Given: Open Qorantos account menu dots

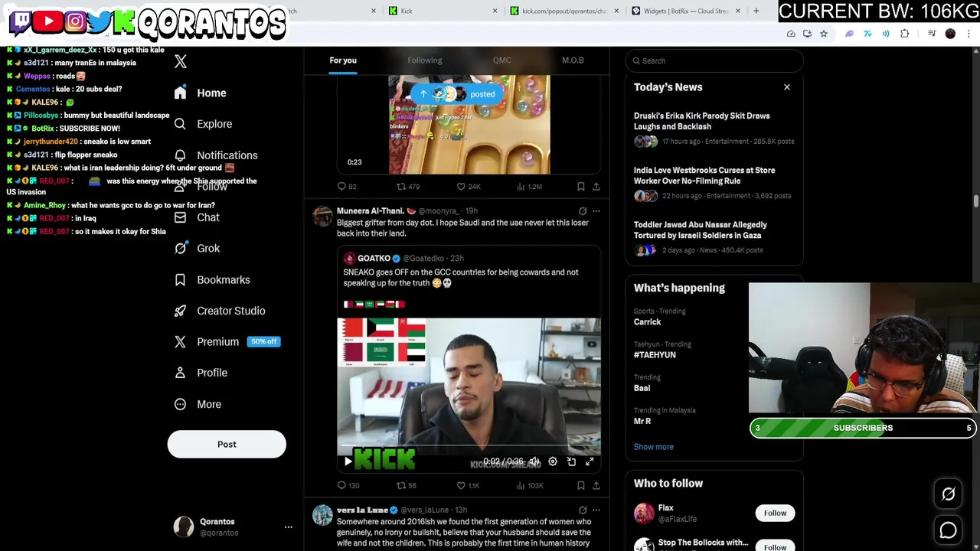Looking at the screenshot, I should 288,527.
